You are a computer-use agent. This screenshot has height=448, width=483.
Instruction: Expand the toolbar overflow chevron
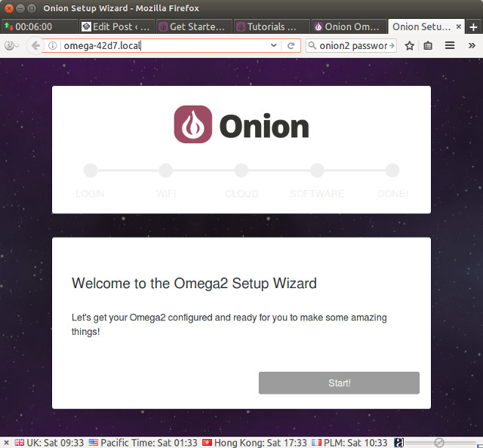coord(472,46)
